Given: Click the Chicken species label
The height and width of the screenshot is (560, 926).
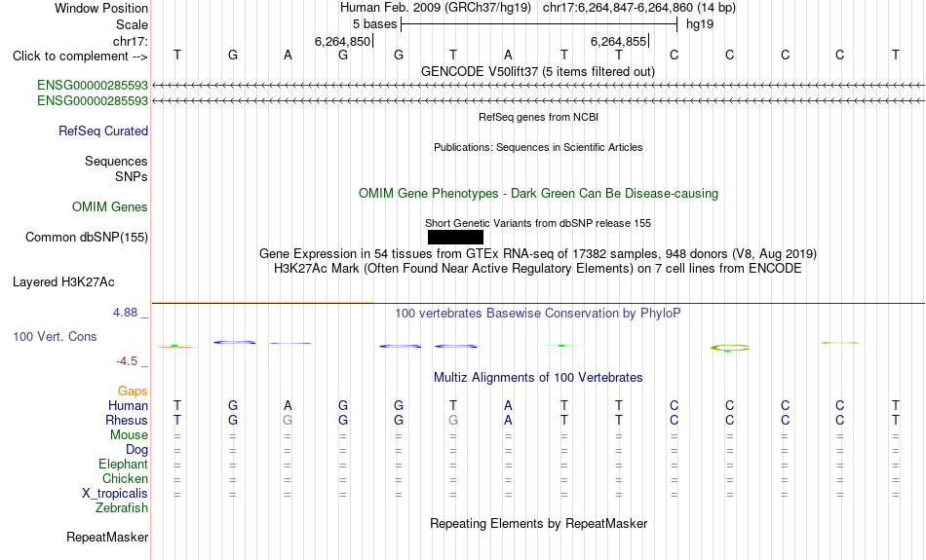Looking at the screenshot, I should tap(125, 478).
